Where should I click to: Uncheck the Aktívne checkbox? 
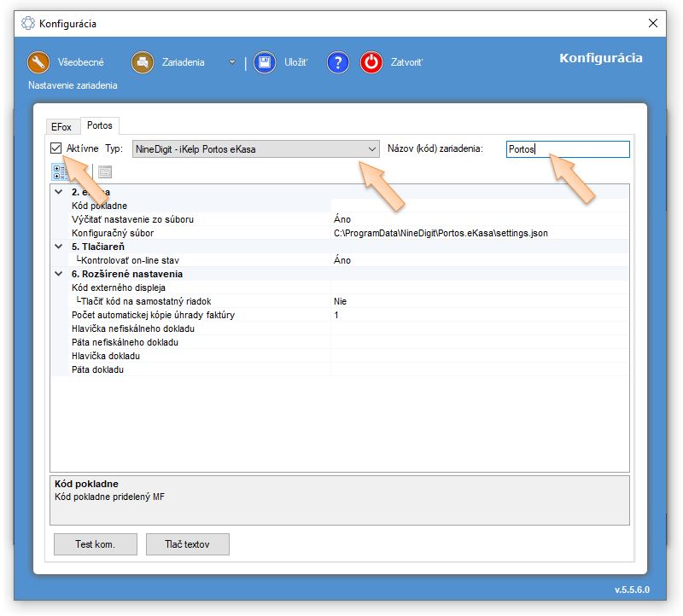(56, 148)
